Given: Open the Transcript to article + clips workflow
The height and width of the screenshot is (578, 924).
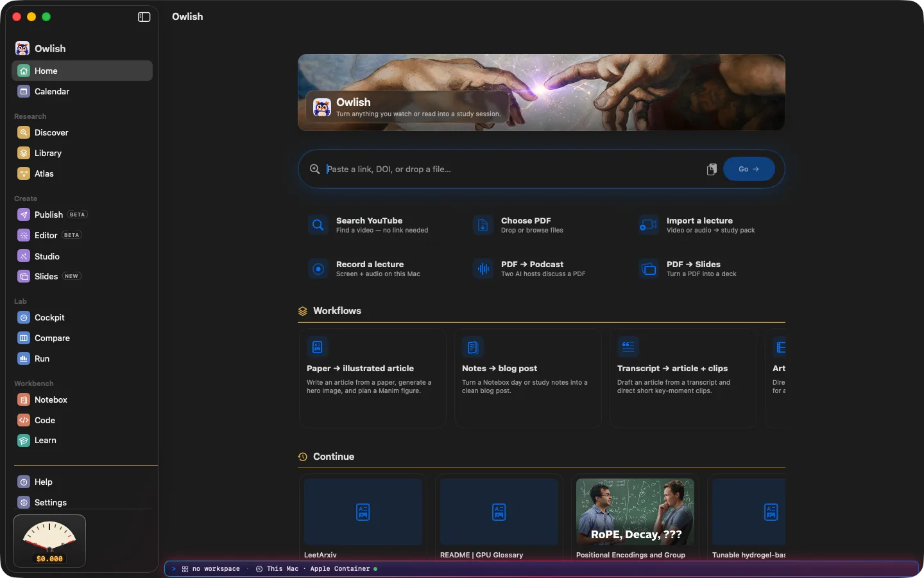Looking at the screenshot, I should pyautogui.click(x=683, y=378).
